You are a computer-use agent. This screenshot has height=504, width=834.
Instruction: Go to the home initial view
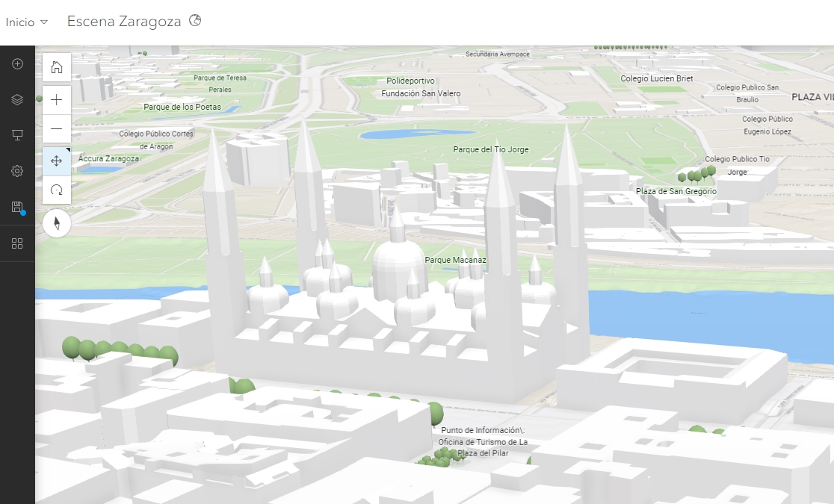pyautogui.click(x=56, y=67)
